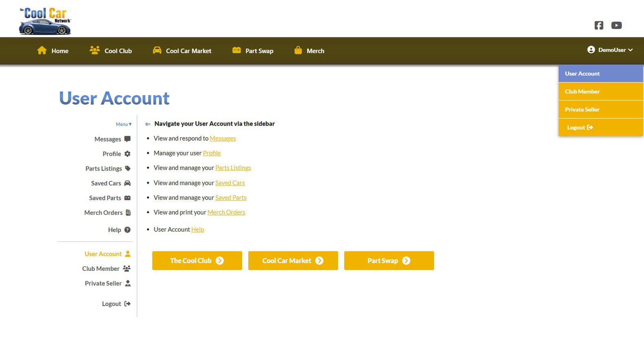
Task: Click the Merch shopping bag icon
Action: pos(298,50)
